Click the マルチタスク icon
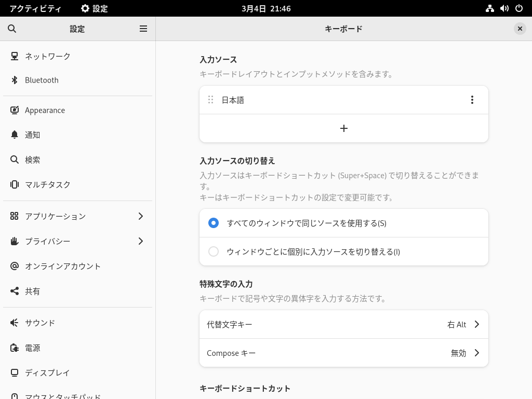The image size is (532, 399). (x=14, y=184)
